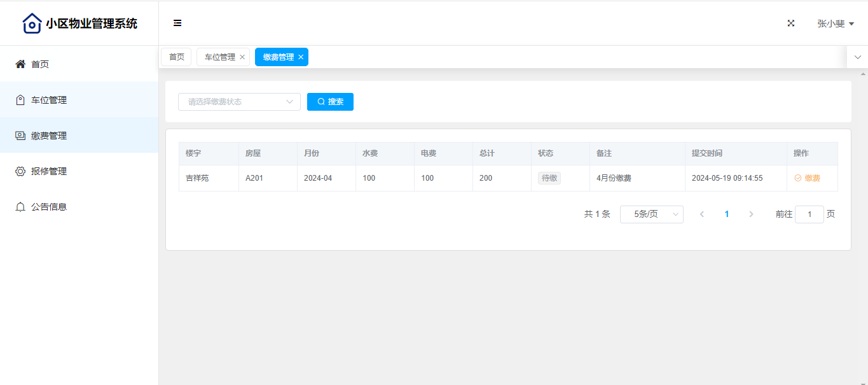Click the 公告信息 bell icon

tap(20, 207)
